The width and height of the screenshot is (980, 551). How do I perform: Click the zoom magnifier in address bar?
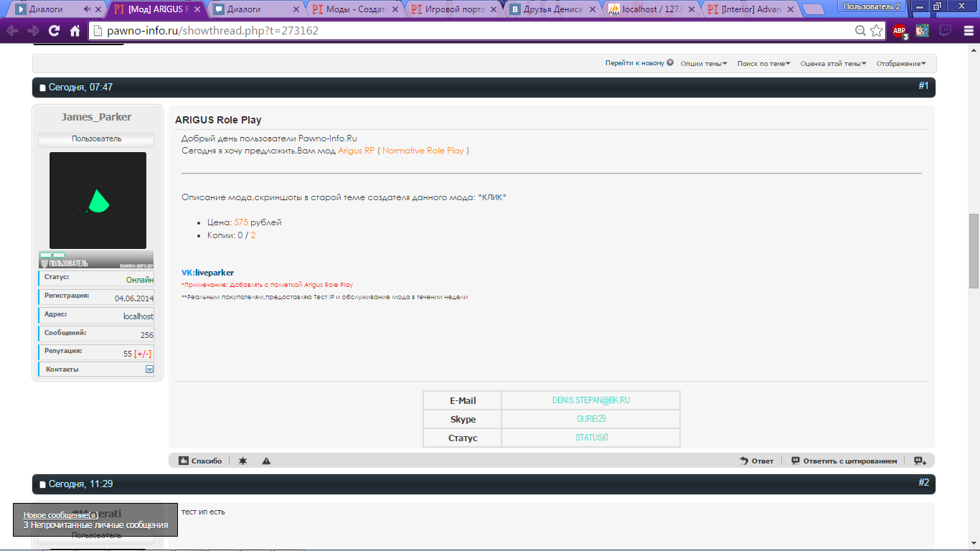pyautogui.click(x=861, y=31)
